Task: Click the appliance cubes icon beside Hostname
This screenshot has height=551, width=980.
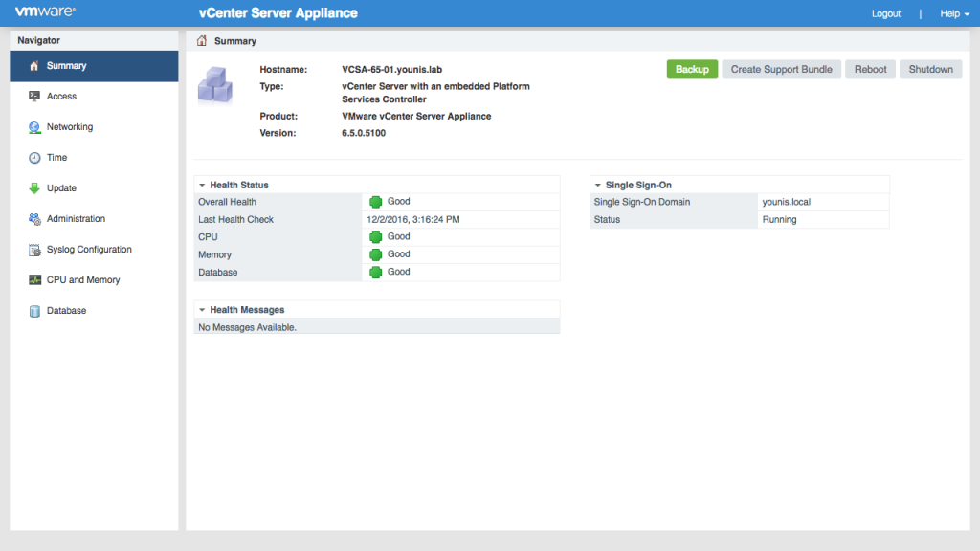Action: click(x=215, y=85)
